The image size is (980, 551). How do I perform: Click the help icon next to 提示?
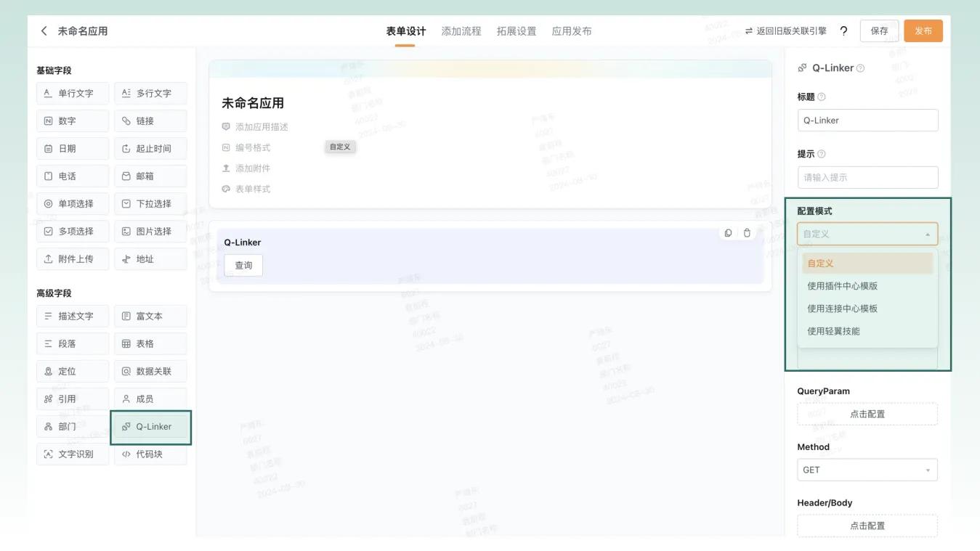[x=822, y=154]
